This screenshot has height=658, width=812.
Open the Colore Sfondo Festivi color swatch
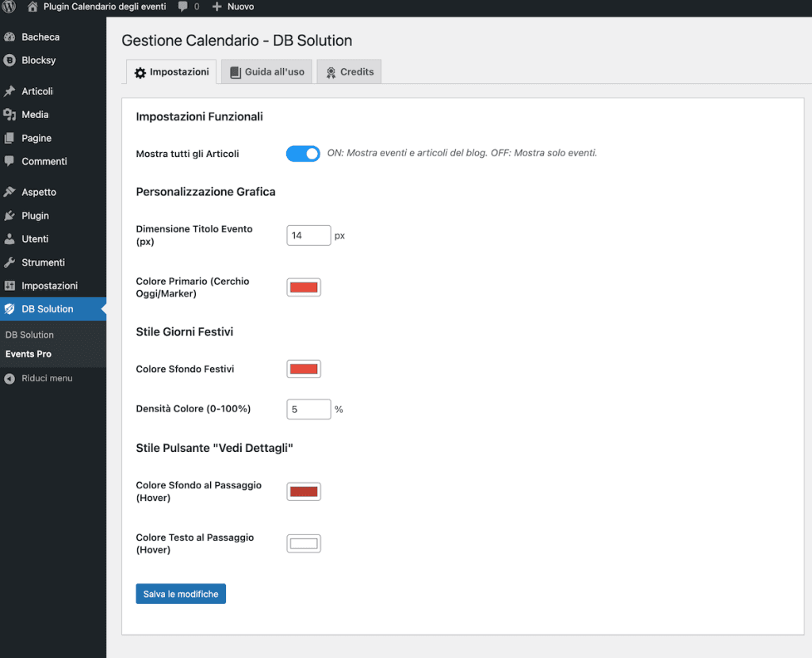pyautogui.click(x=304, y=369)
